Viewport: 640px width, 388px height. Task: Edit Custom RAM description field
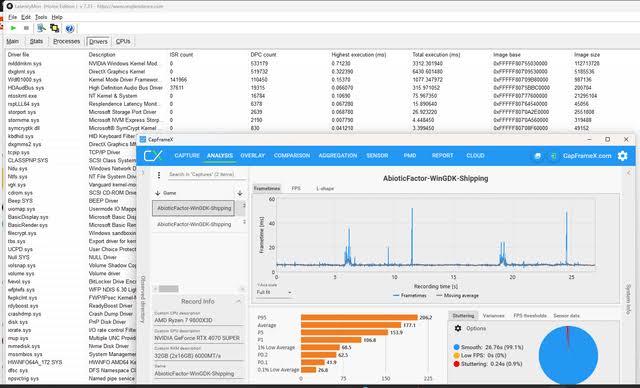pyautogui.click(x=199, y=356)
